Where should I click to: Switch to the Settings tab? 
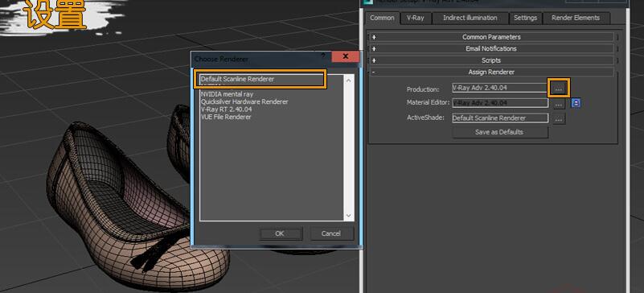[x=525, y=18]
